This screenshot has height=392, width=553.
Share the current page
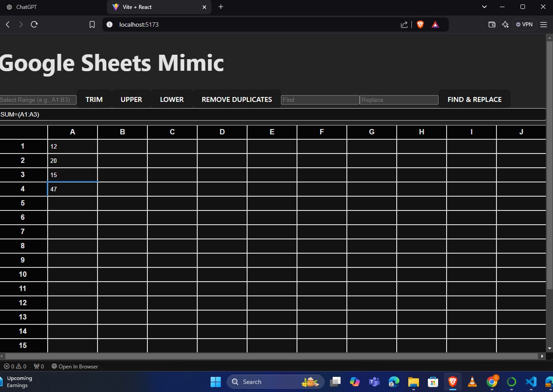coord(404,24)
